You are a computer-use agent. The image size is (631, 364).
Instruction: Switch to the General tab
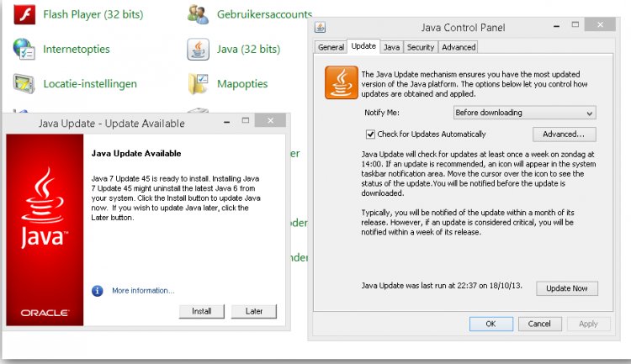tap(331, 47)
